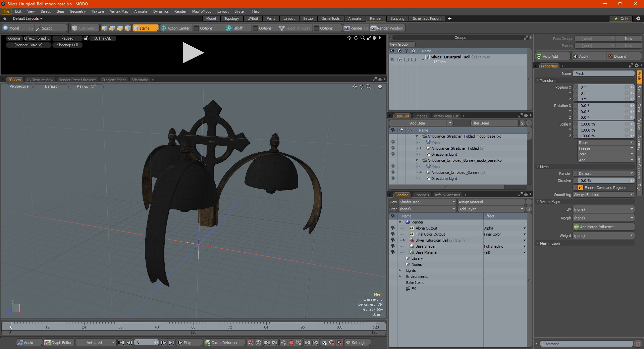Click 3D viewport zoom magnifier icon
Image resolution: width=644 pixels, height=349 pixels.
(368, 87)
